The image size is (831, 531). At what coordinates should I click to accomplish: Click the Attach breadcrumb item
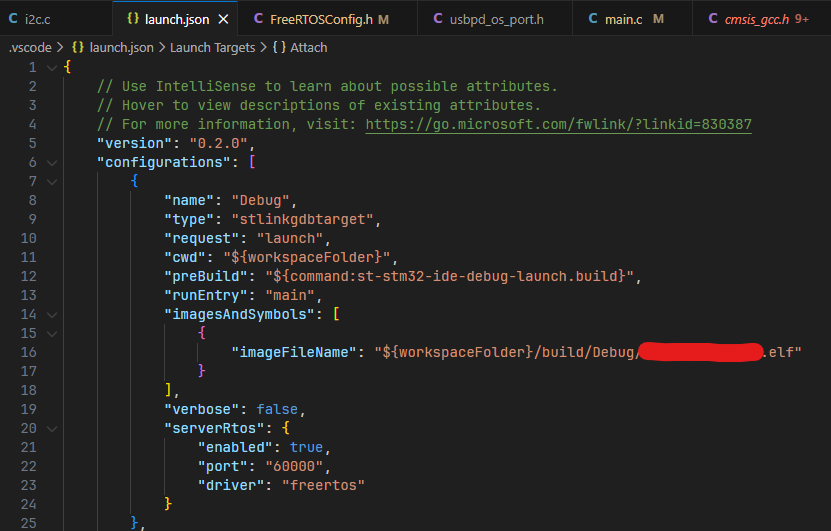coord(308,48)
